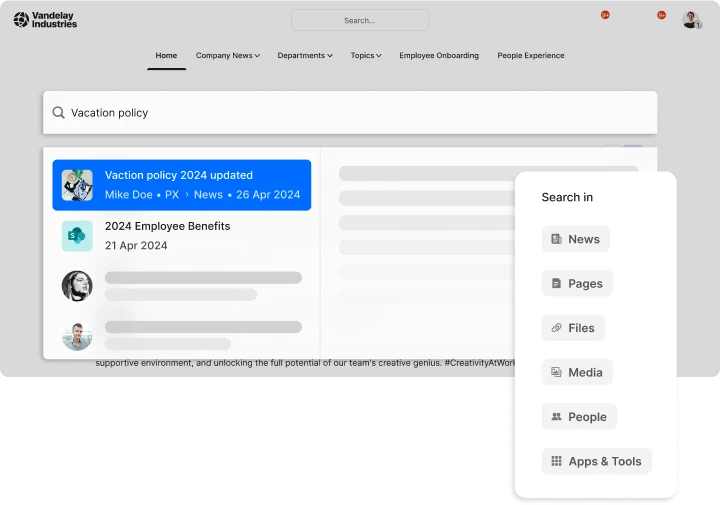720x505 pixels.
Task: Filter search to Files
Action: (573, 328)
